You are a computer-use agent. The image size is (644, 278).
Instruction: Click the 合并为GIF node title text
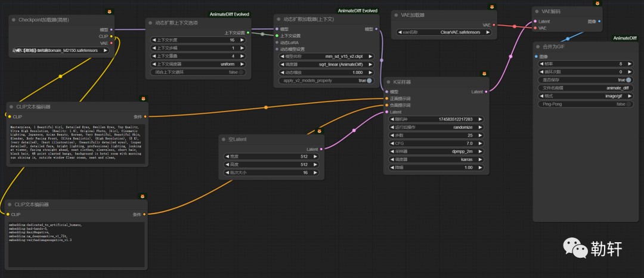pos(553,47)
